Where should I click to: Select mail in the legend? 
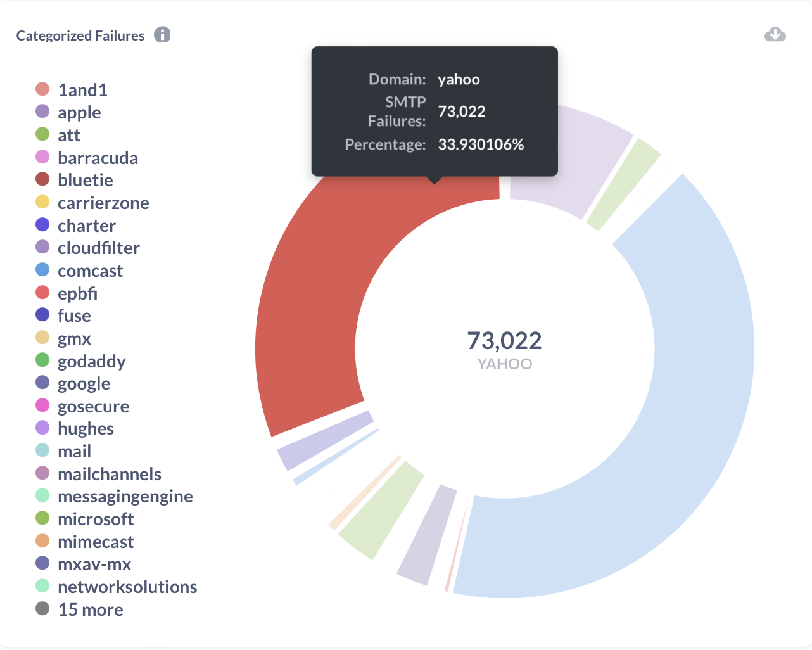tap(63, 451)
